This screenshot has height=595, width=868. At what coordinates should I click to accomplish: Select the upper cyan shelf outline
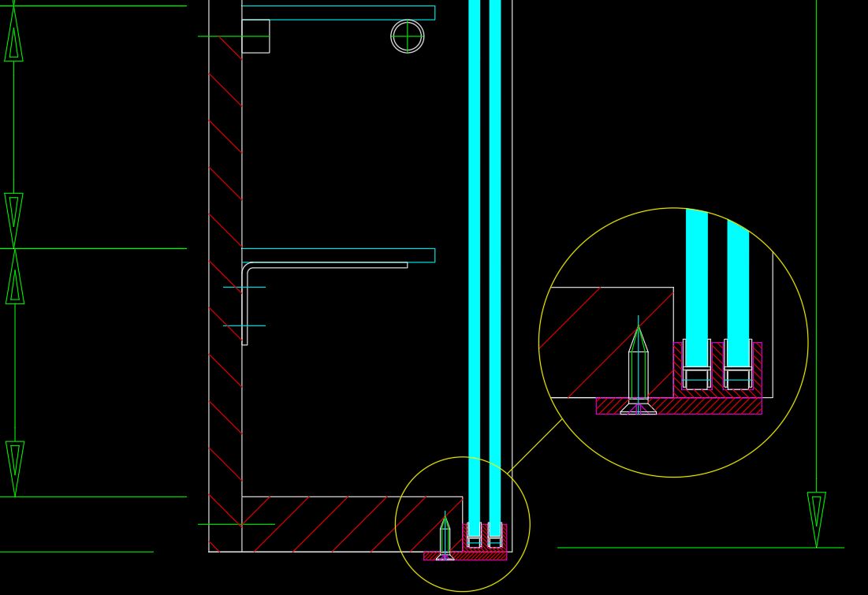pos(337,13)
